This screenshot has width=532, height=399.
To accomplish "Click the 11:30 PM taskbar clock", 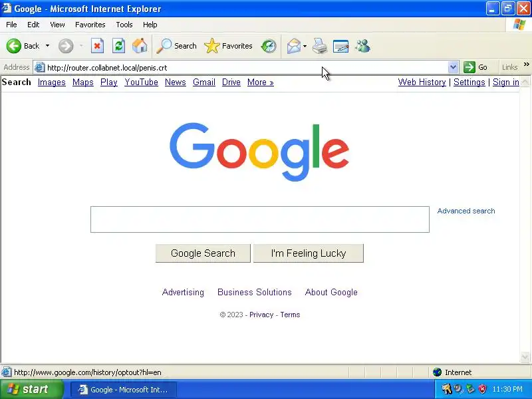I will point(507,389).
